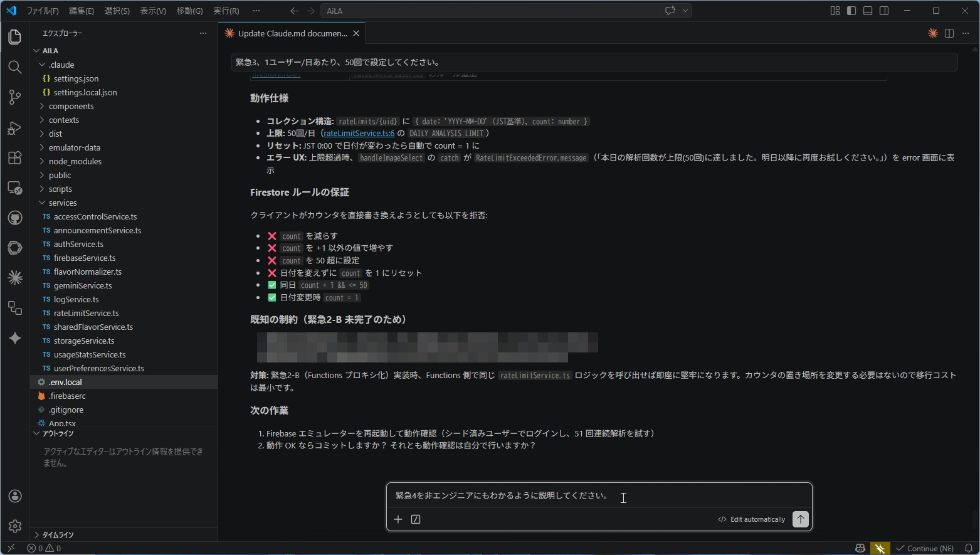The width and height of the screenshot is (980, 555).
Task: Open Explorer views and more actions ellipsis
Action: (x=203, y=33)
